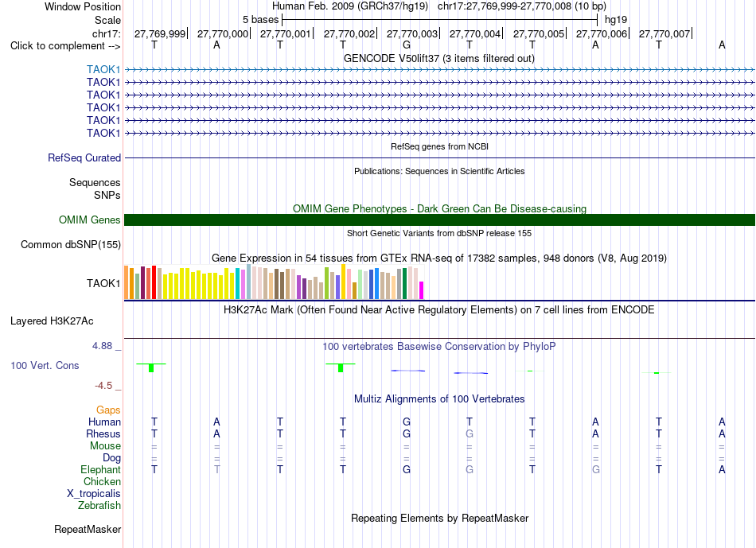Click the 'Sequences' track label
The image size is (756, 548).
[95, 183]
